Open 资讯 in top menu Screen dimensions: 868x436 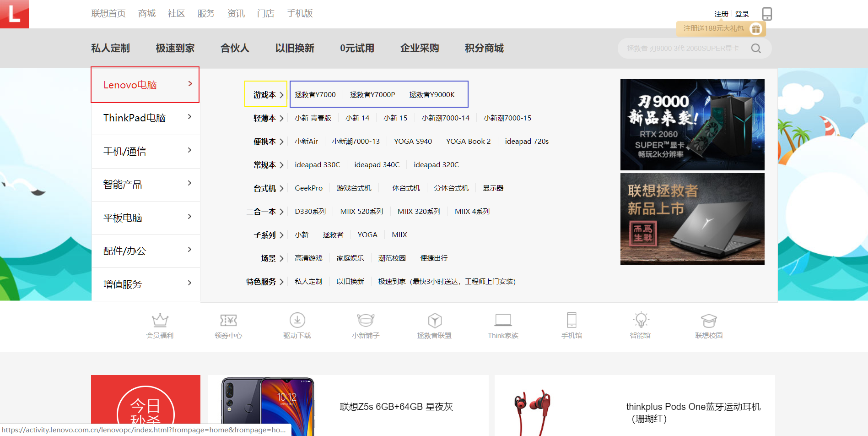click(236, 14)
